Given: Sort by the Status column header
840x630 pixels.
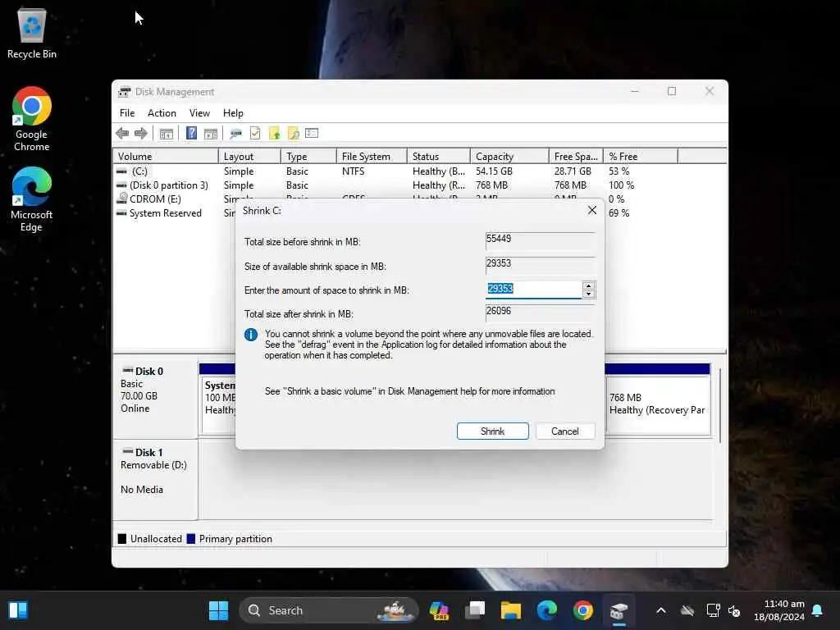Looking at the screenshot, I should [439, 157].
